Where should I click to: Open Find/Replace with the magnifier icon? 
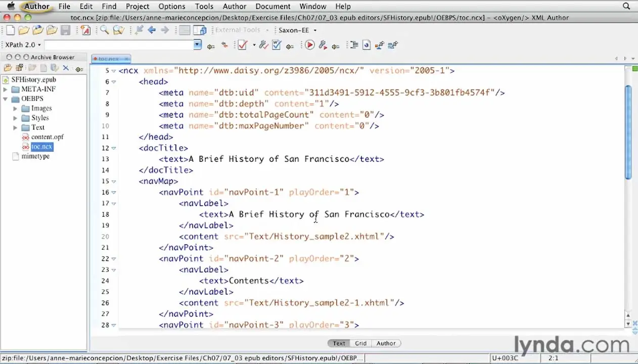pyautogui.click(x=104, y=30)
